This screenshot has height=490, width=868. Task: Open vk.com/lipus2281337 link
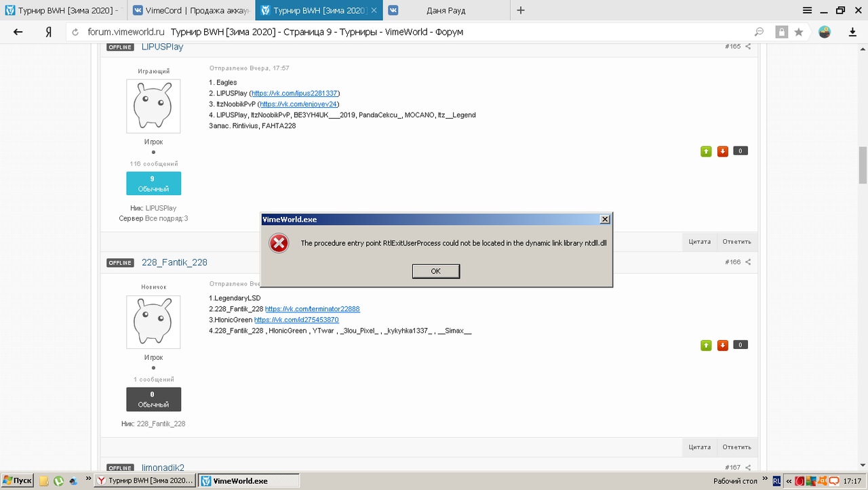click(x=295, y=94)
